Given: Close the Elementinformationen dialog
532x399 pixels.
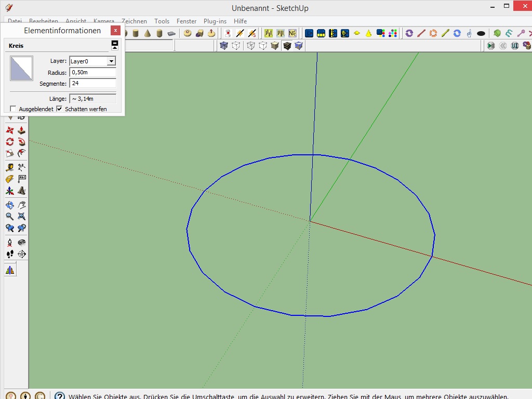Looking at the screenshot, I should (116, 31).
